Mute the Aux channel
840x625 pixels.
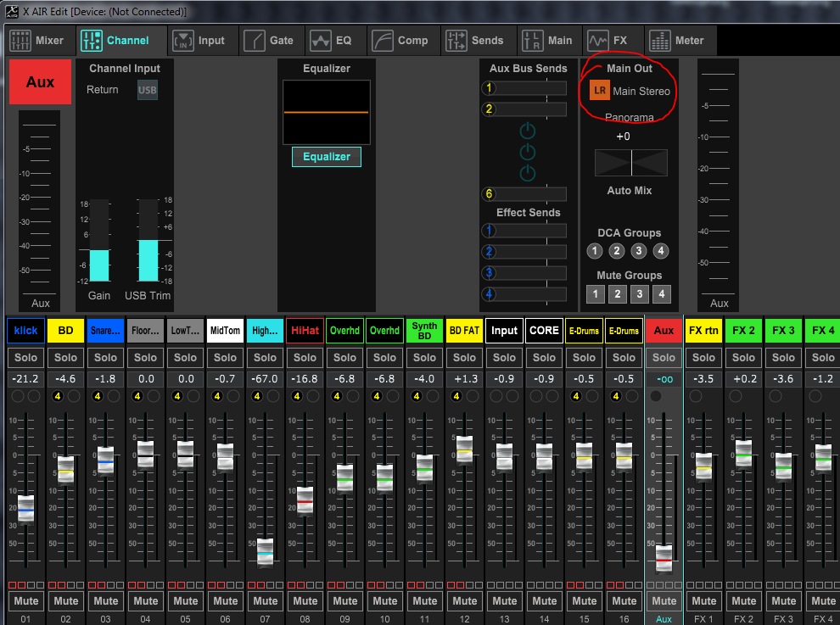pos(664,601)
